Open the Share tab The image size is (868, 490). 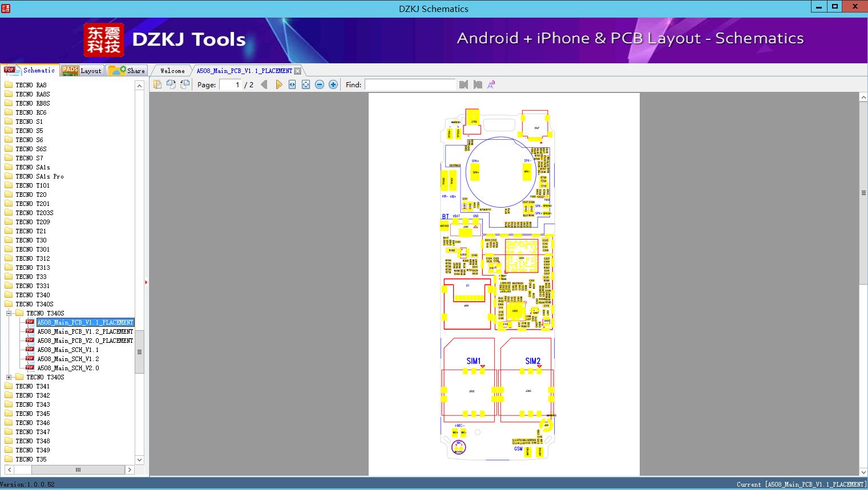point(127,71)
